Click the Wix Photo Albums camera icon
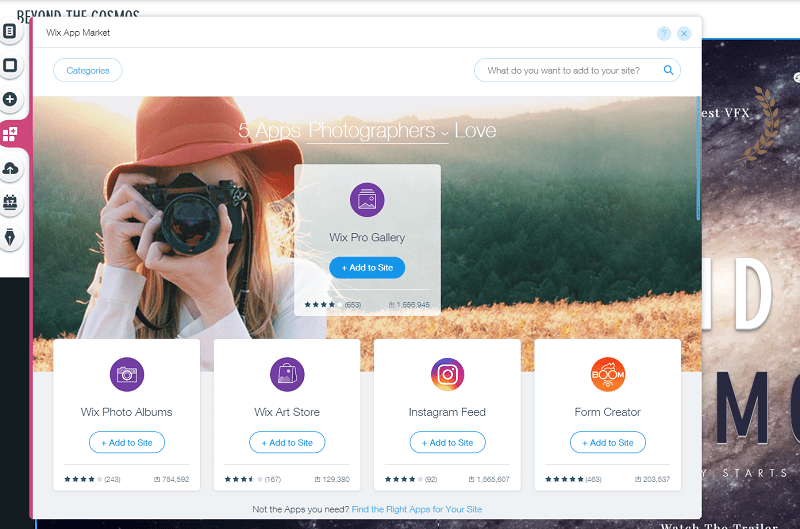This screenshot has height=529, width=800. point(127,374)
